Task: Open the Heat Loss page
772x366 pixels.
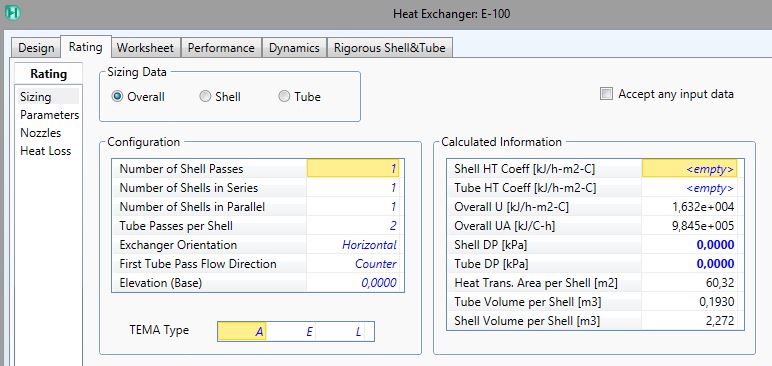Action: point(45,151)
